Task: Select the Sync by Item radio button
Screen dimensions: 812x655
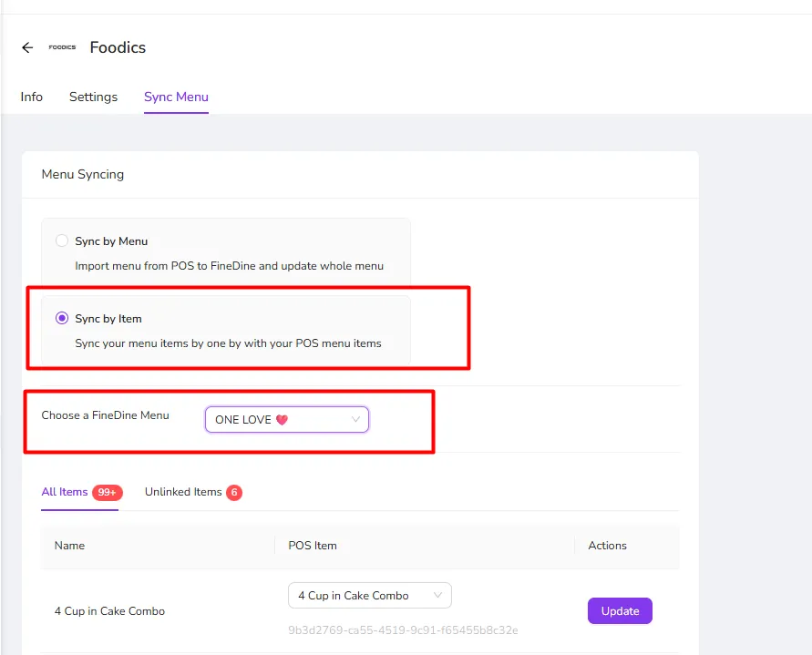Action: point(62,318)
